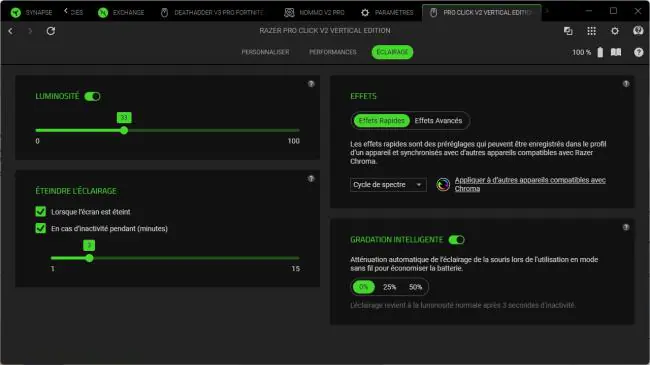This screenshot has height=365, width=650.
Task: Open the Performances section
Action: tap(332, 52)
